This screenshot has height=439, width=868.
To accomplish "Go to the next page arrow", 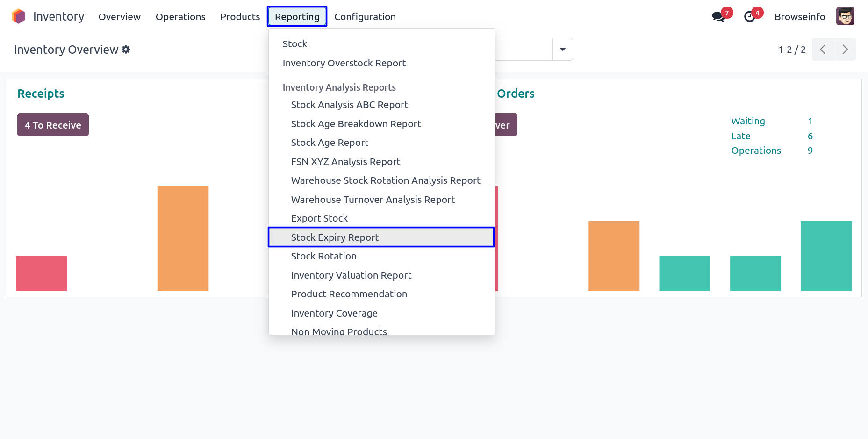I will pyautogui.click(x=845, y=50).
